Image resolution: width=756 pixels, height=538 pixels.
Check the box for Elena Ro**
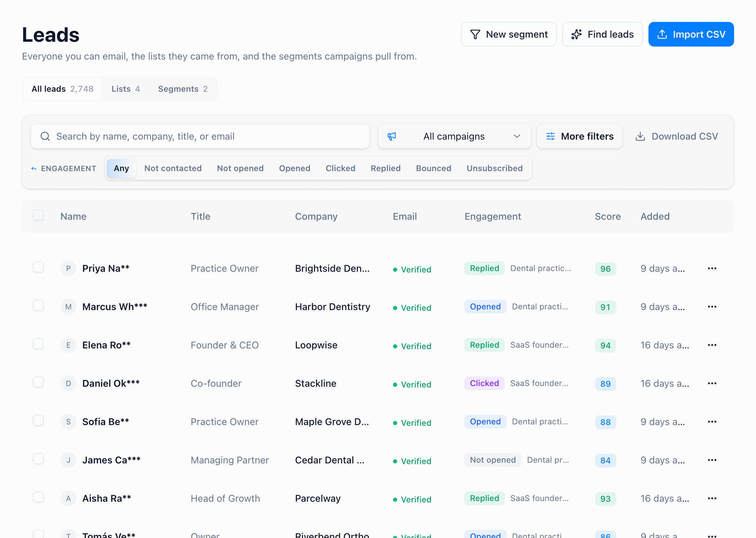38,344
